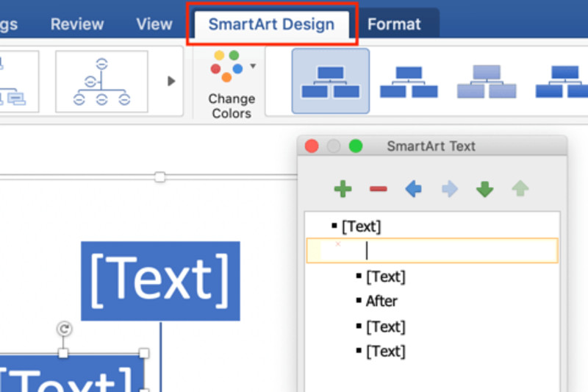Expand layouts gallery with right arrow
Screen dimensions: 588x392
click(171, 81)
